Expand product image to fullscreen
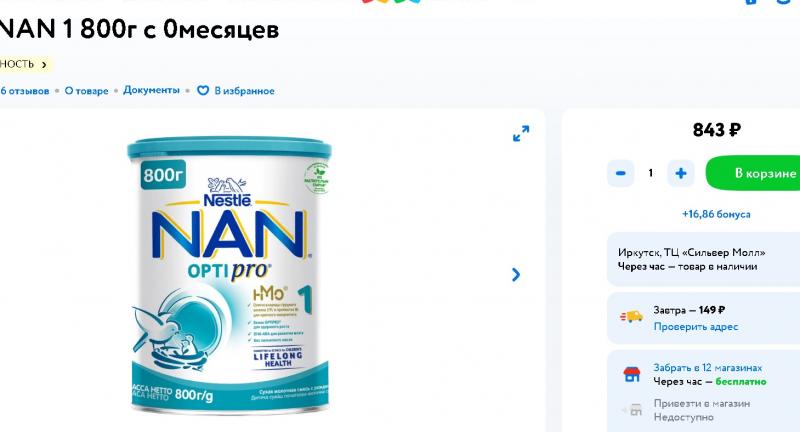 click(x=521, y=134)
